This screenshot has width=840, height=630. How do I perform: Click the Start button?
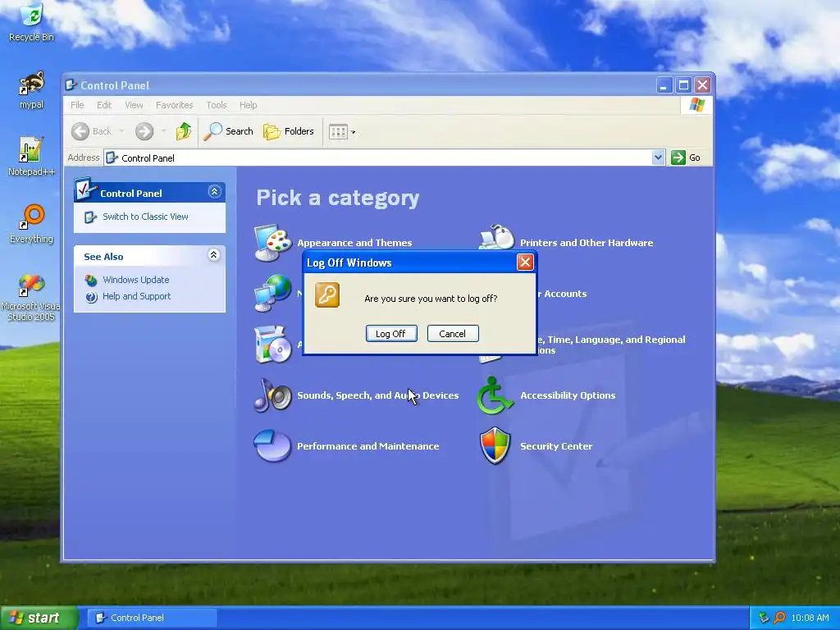[x=39, y=618]
